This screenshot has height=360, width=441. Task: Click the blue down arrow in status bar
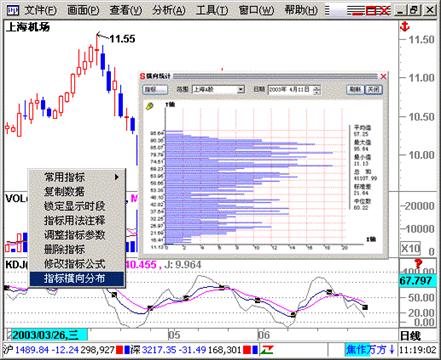click(x=392, y=350)
